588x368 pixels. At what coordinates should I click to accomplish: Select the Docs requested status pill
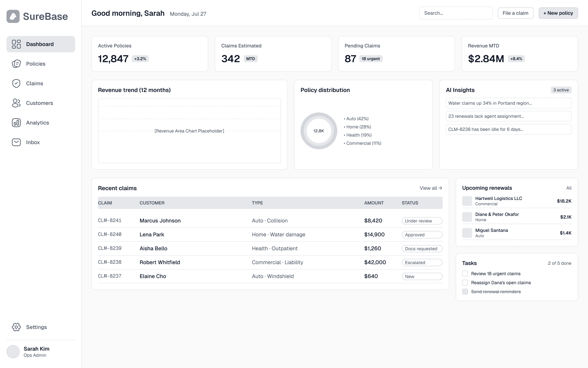point(422,249)
